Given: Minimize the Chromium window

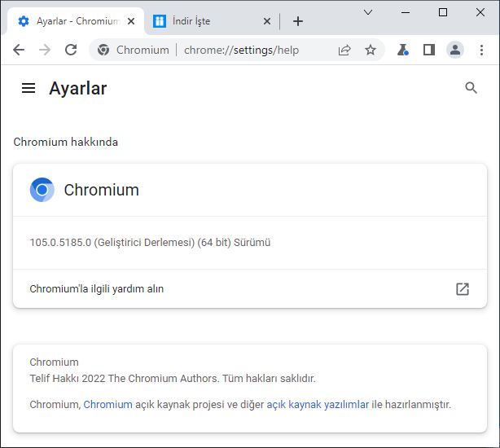Looking at the screenshot, I should [x=406, y=12].
